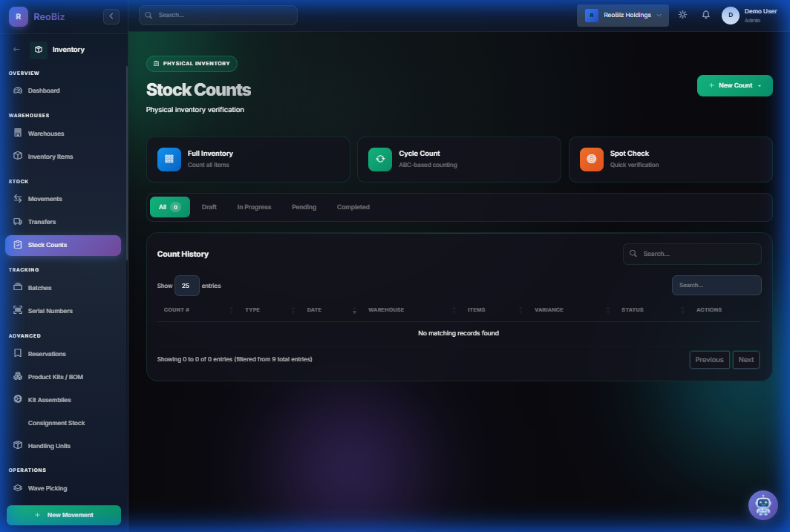
Task: Click the Next pagination button
Action: (x=745, y=360)
